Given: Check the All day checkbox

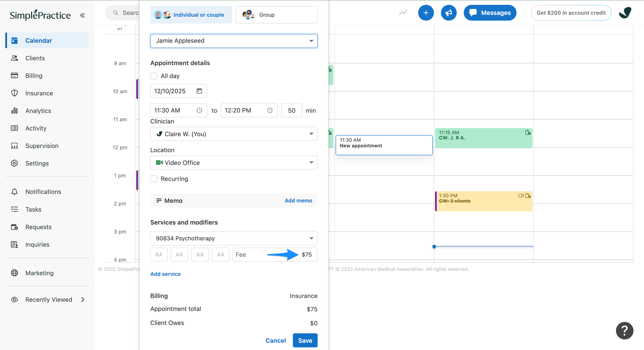Looking at the screenshot, I should point(154,76).
